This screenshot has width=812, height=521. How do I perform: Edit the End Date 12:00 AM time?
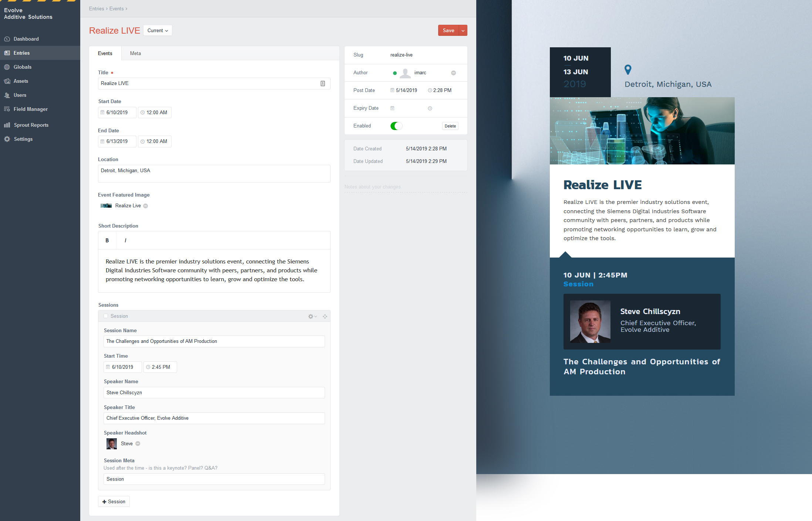coord(155,141)
